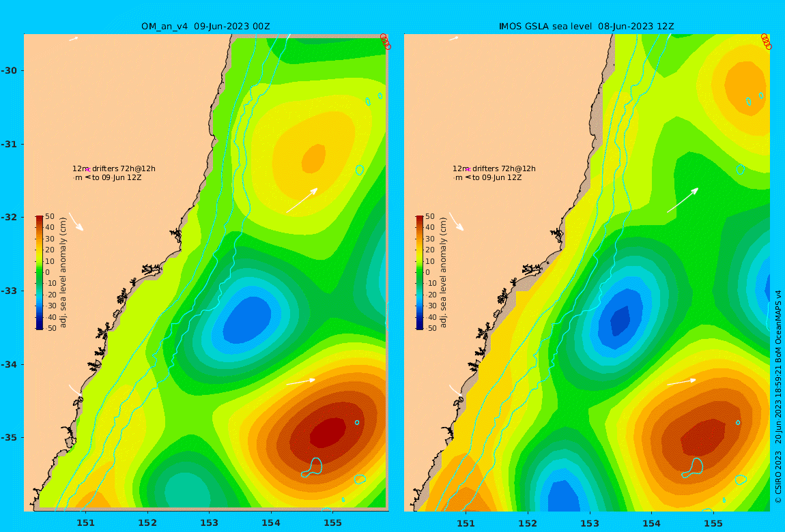Image resolution: width=785 pixels, height=532 pixels.
Task: Click the large cyan closed contour near -35.4 in left map
Action: 313,467
